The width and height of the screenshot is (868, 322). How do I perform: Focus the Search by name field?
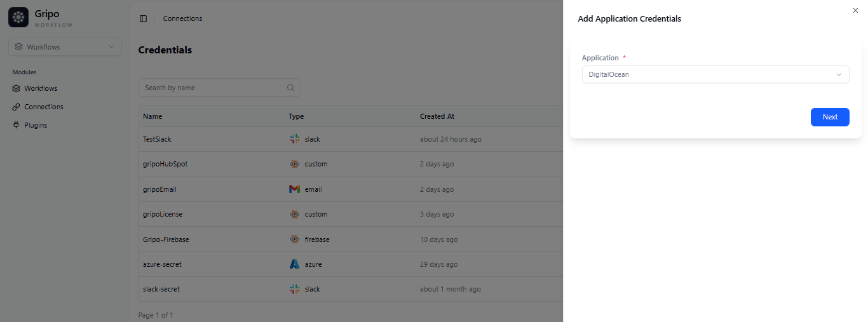(x=213, y=88)
